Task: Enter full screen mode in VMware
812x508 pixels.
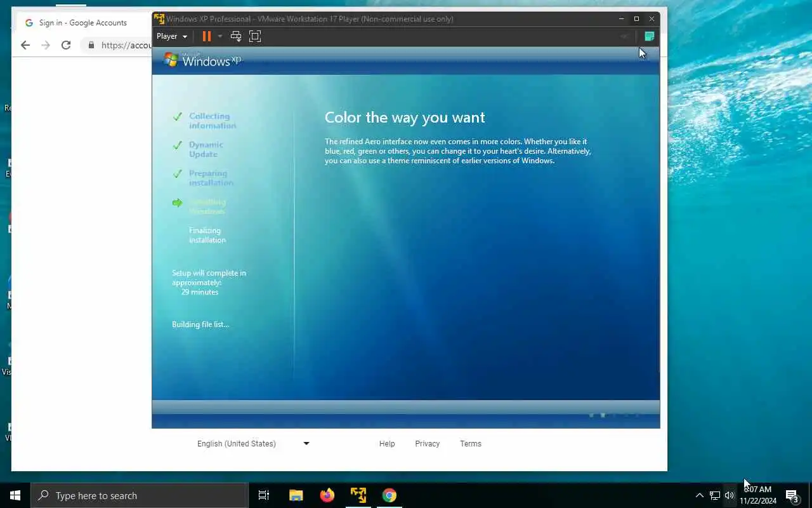Action: [255, 36]
